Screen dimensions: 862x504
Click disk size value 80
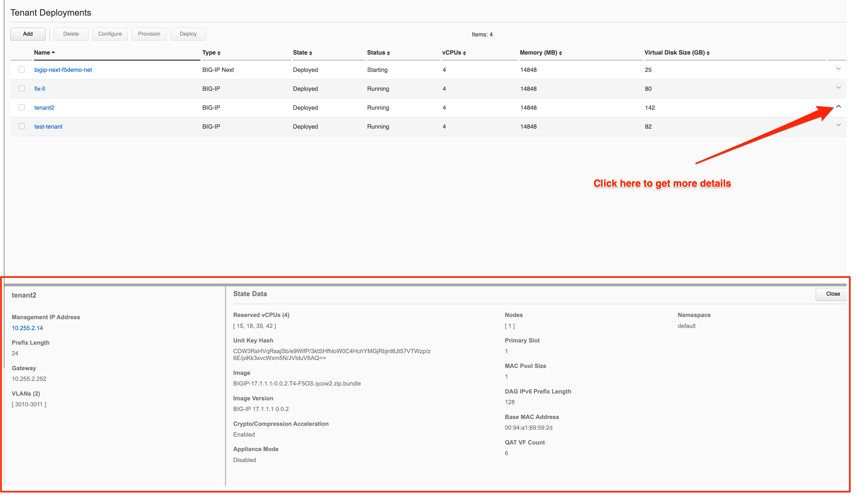point(648,89)
